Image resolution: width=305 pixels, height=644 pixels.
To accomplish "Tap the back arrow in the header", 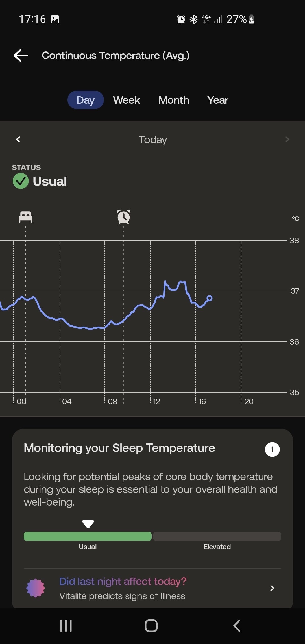I will click(21, 55).
